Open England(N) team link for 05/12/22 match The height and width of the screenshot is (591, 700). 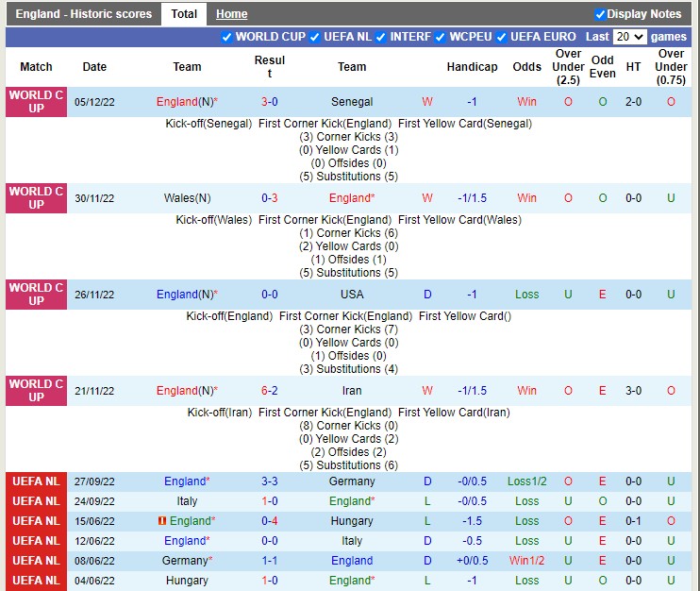pyautogui.click(x=187, y=102)
